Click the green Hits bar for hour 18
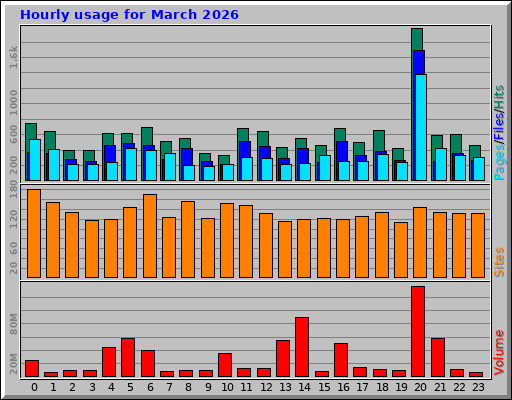The height and width of the screenshot is (400, 512). tap(379, 141)
